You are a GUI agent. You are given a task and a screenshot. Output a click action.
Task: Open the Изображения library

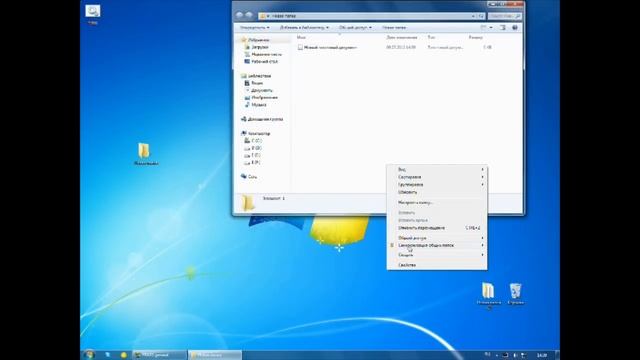click(261, 98)
